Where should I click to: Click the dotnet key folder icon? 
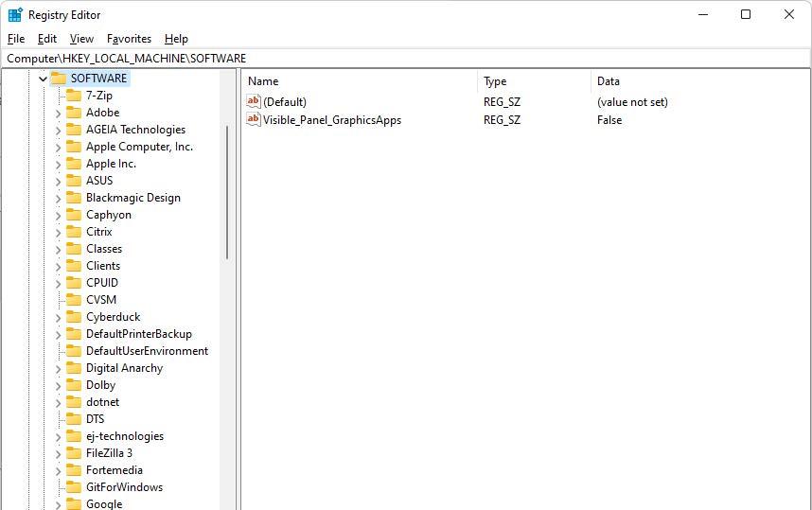74,402
